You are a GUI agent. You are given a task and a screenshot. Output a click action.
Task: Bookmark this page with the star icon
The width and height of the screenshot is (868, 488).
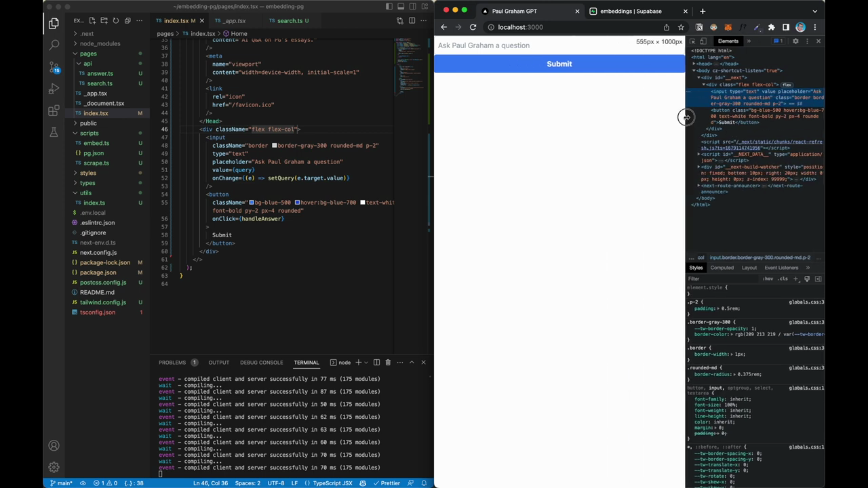pyautogui.click(x=681, y=27)
